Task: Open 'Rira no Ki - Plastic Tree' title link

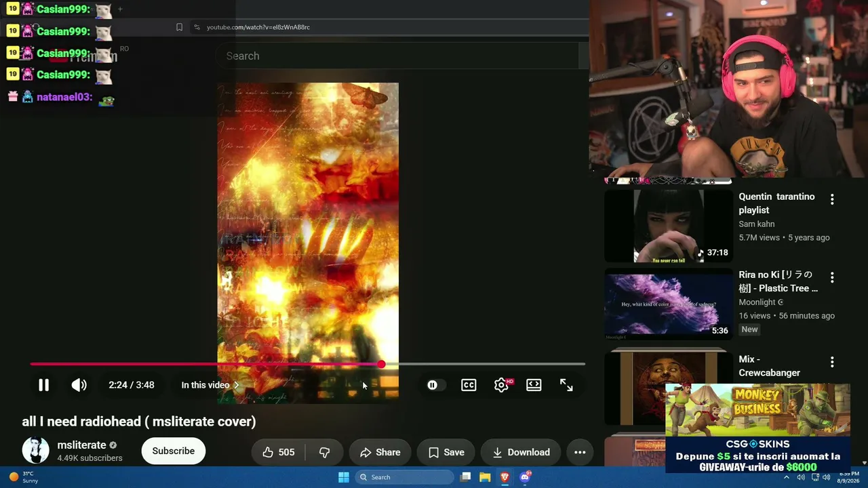Action: pos(778,281)
